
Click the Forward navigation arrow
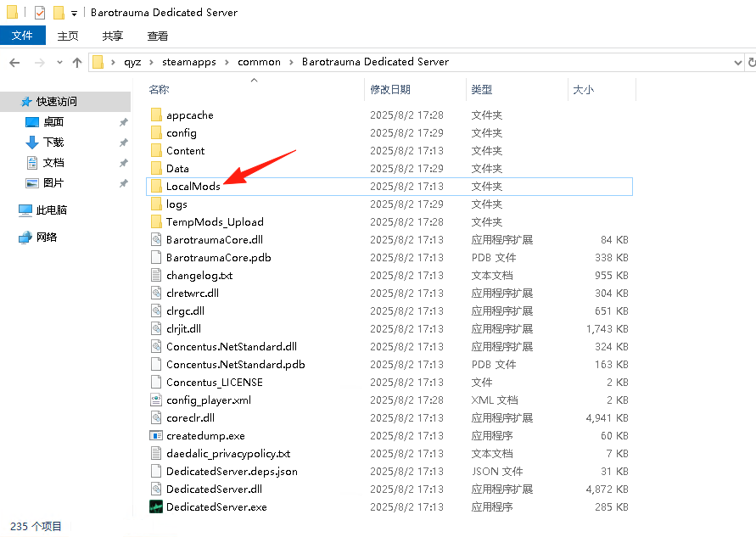pos(40,62)
